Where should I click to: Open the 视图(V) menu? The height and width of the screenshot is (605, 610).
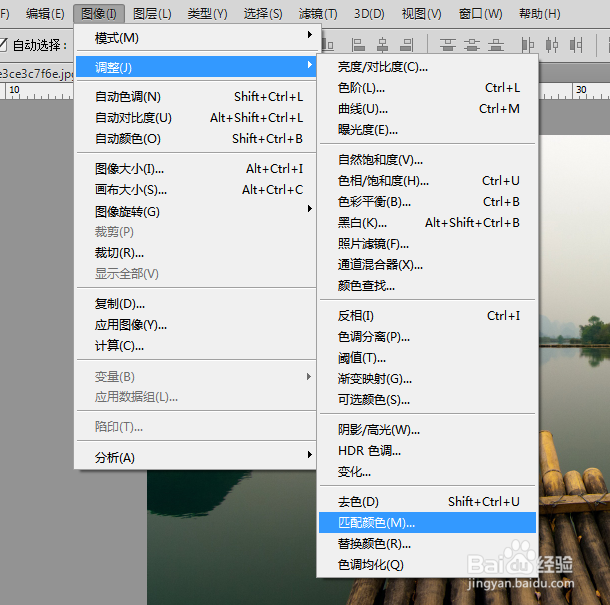422,14
